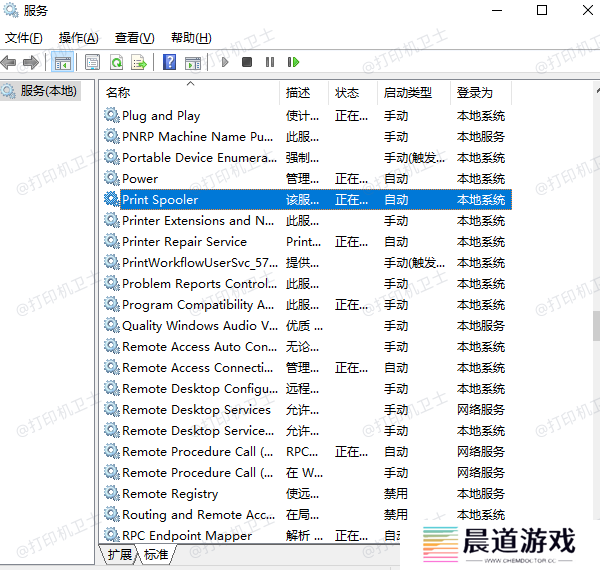
Task: Click the gear icon of Remote Registry
Action: 112,493
